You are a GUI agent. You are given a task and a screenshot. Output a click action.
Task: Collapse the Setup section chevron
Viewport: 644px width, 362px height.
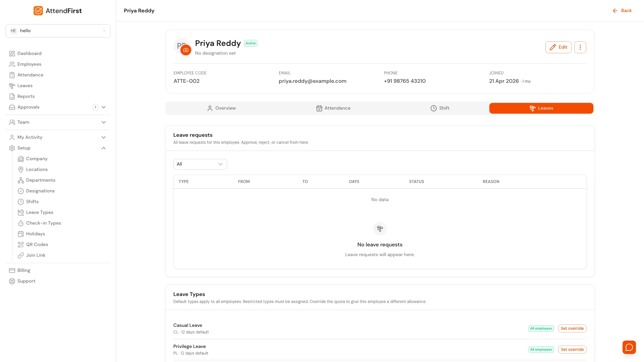(104, 148)
